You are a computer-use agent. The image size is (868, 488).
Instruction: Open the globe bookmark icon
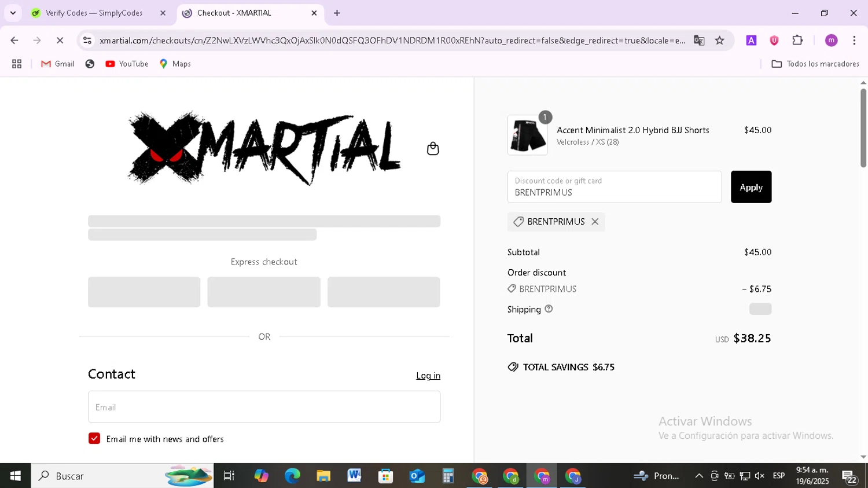click(x=90, y=64)
